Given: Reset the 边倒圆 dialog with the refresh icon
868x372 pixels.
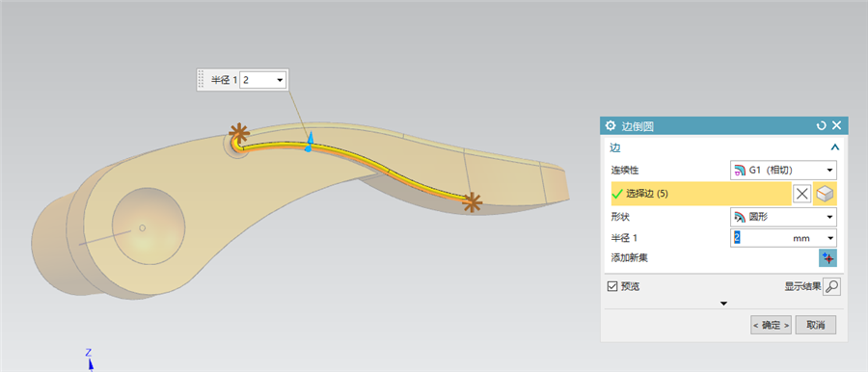Looking at the screenshot, I should click(822, 125).
